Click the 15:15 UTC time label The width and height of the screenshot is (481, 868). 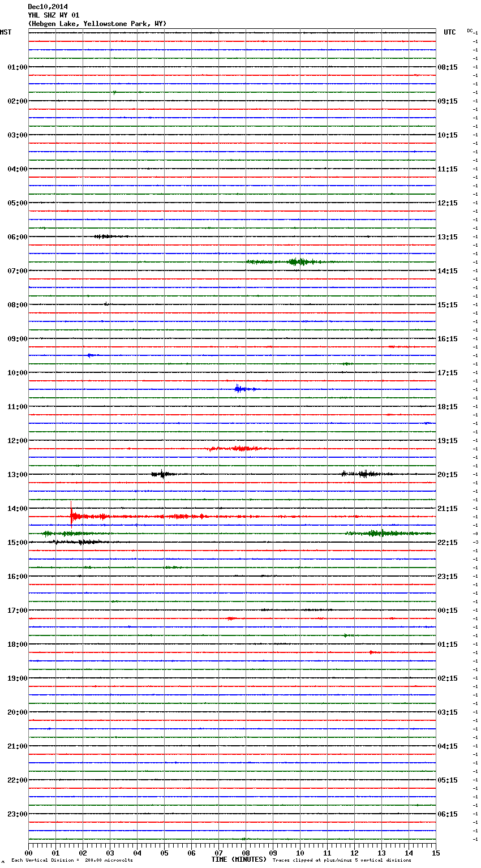pos(448,305)
